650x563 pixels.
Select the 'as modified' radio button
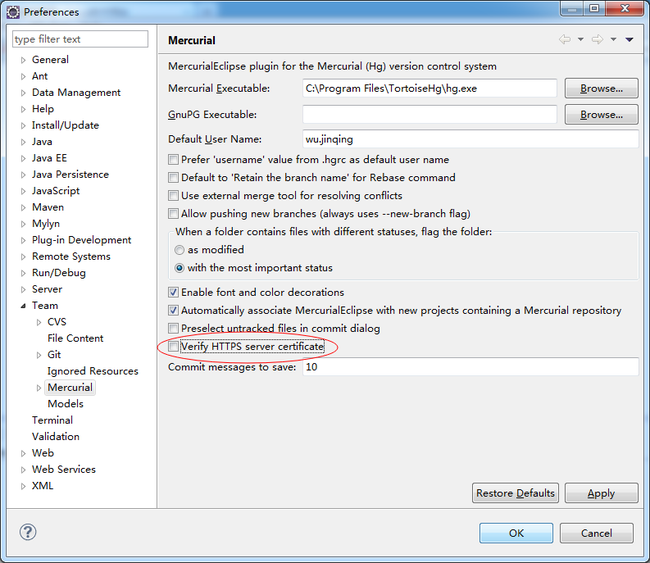tap(179, 250)
